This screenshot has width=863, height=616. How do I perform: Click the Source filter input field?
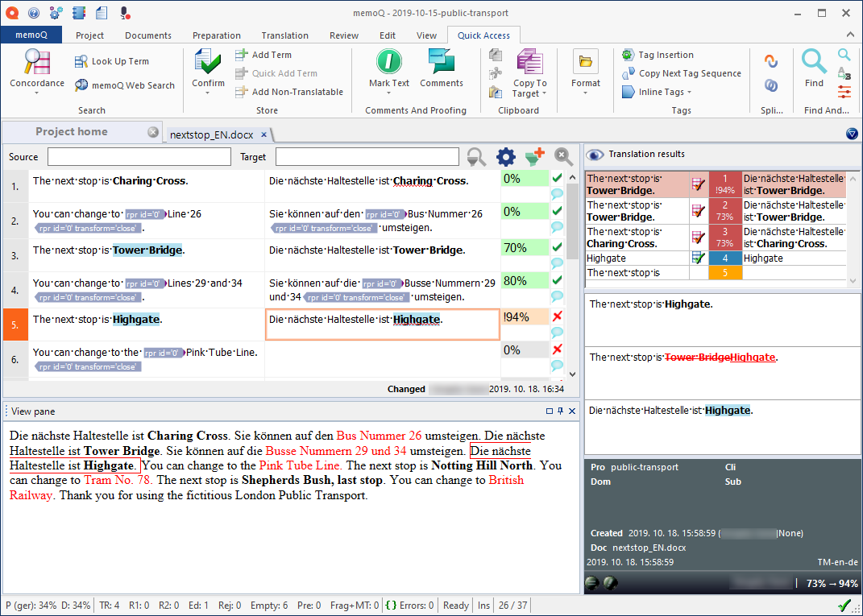pyautogui.click(x=139, y=157)
